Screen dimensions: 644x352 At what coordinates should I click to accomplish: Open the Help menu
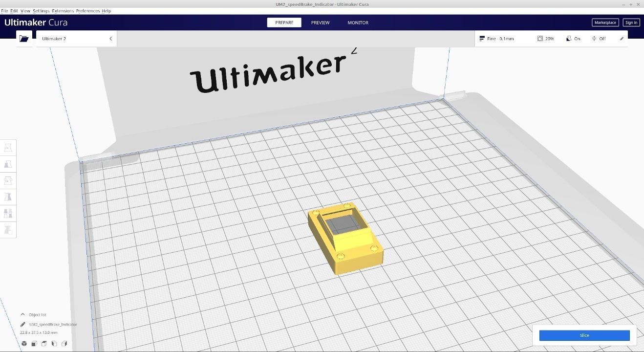point(106,11)
